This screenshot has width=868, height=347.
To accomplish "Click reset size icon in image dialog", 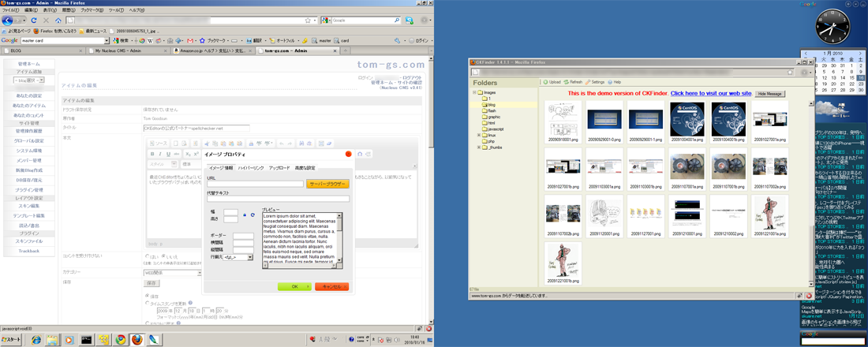I will pos(253,215).
